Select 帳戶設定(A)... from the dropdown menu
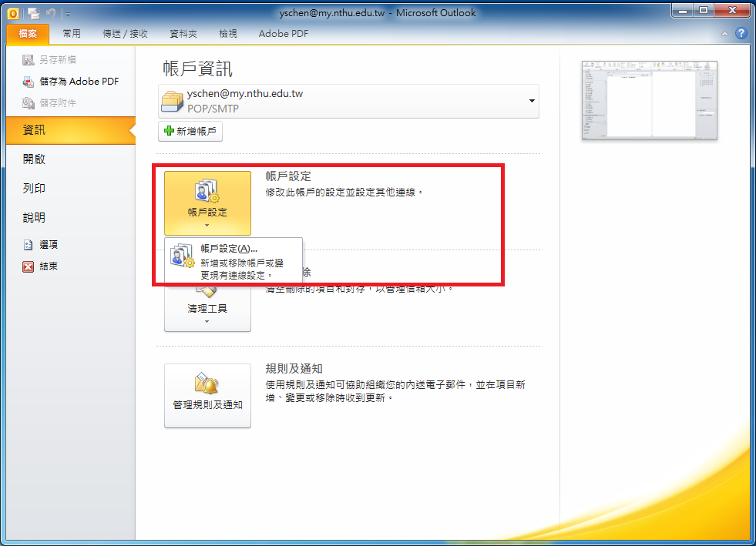The image size is (756, 546). coord(228,249)
